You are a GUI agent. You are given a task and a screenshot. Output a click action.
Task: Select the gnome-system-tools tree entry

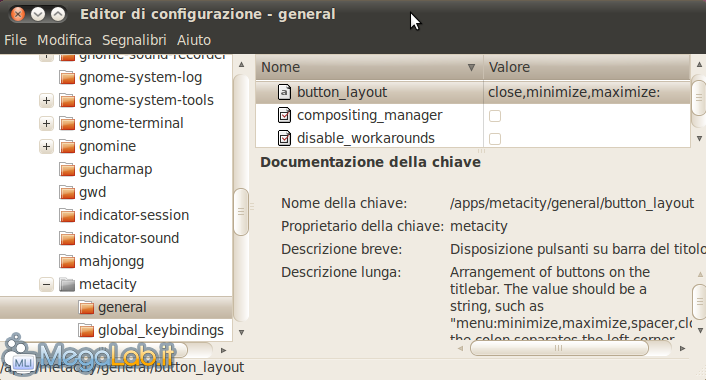pyautogui.click(x=146, y=100)
